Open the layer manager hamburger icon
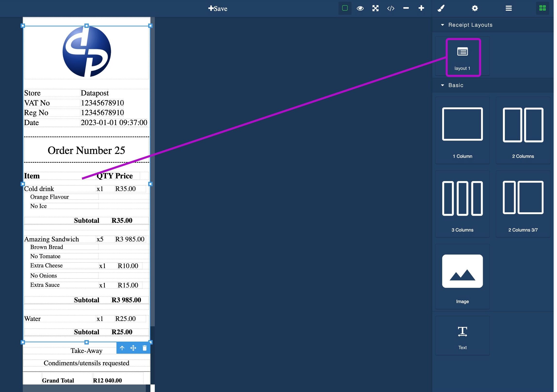The height and width of the screenshot is (392, 557). tap(509, 8)
